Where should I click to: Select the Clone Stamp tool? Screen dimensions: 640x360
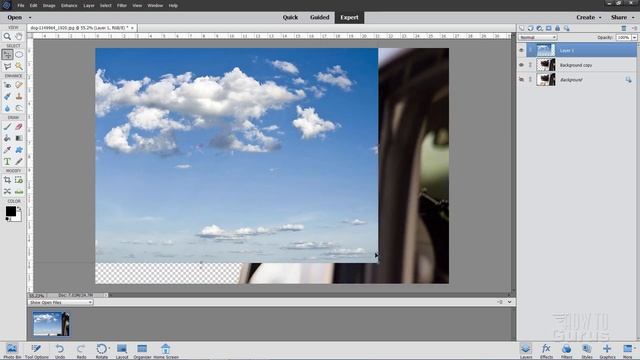coord(19,96)
